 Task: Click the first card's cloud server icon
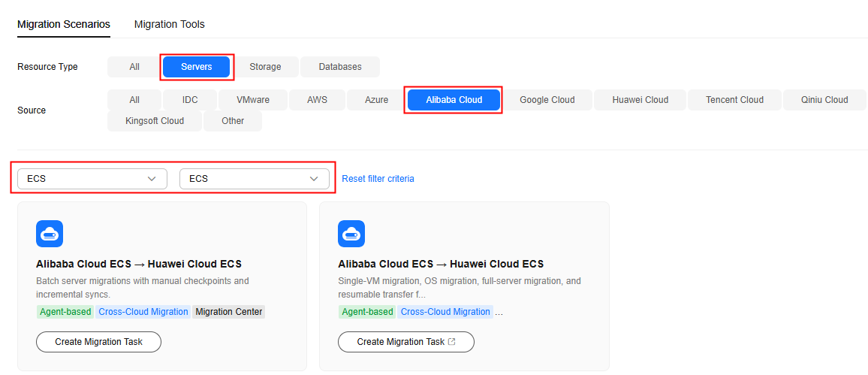50,234
